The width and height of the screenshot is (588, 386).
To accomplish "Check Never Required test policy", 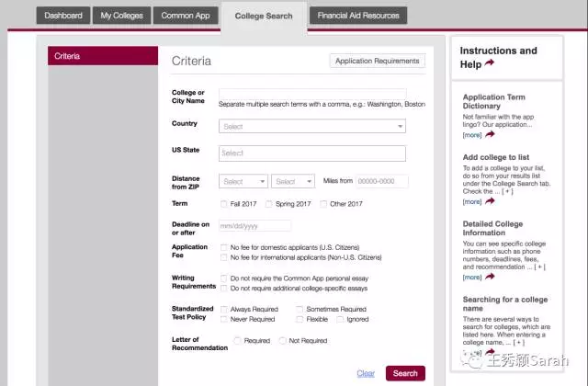I will (x=224, y=319).
